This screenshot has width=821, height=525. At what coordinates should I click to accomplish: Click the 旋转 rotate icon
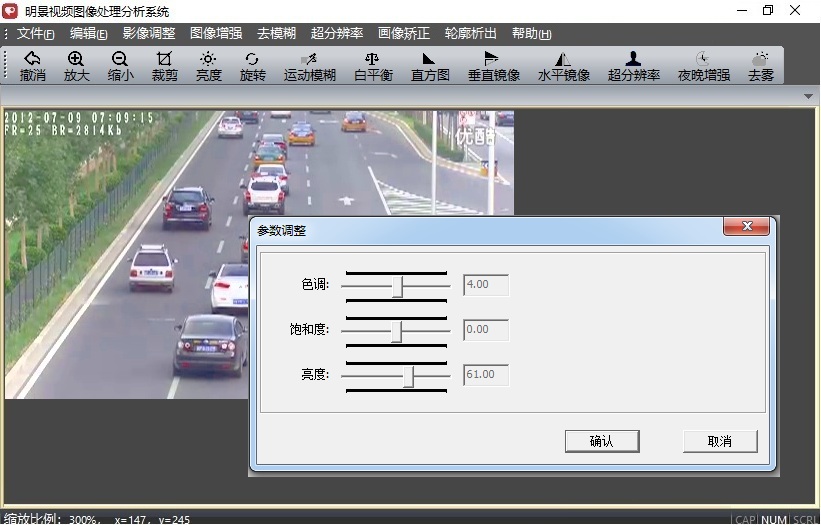[252, 66]
